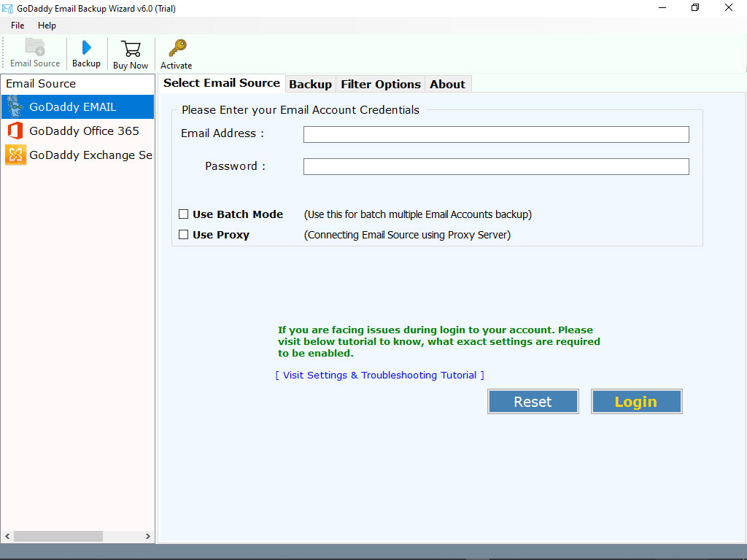Click the sidebar scroll right arrow
The image size is (747, 560).
coord(147,536)
